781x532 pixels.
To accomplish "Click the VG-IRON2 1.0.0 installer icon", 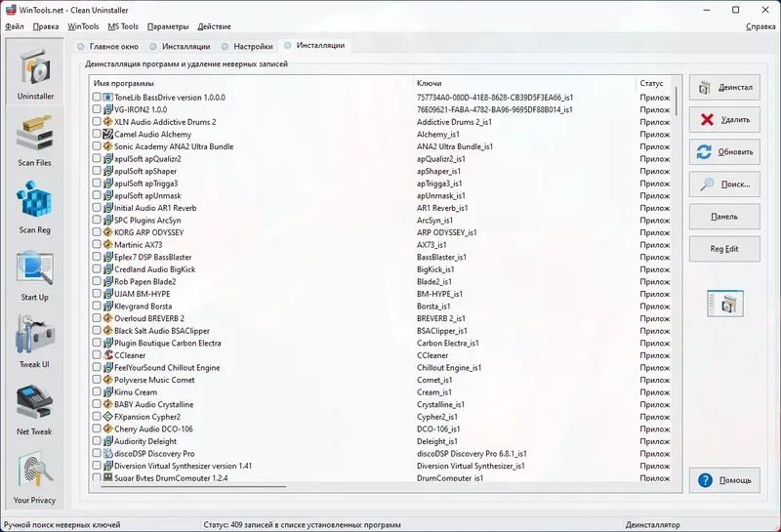I will tap(107, 109).
